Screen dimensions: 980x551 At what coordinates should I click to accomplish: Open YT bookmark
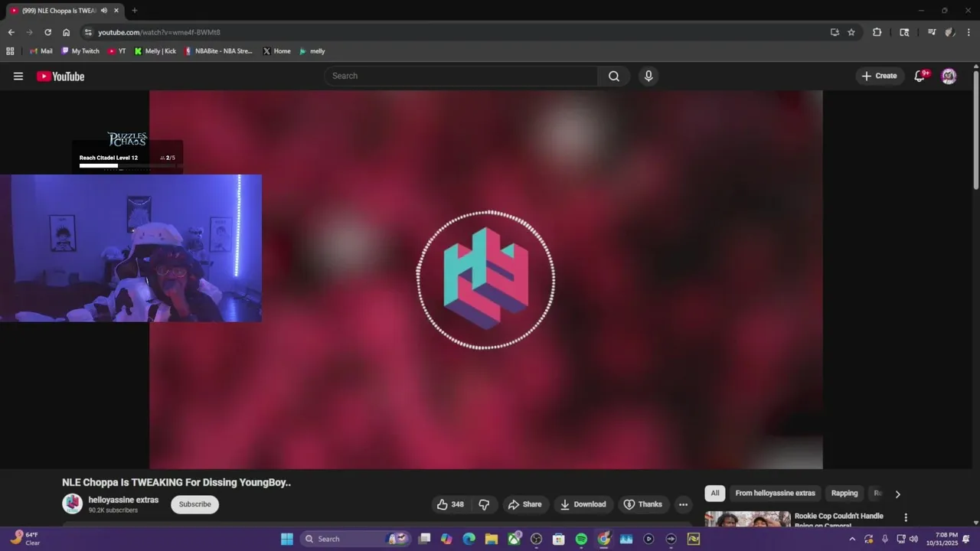pos(116,51)
